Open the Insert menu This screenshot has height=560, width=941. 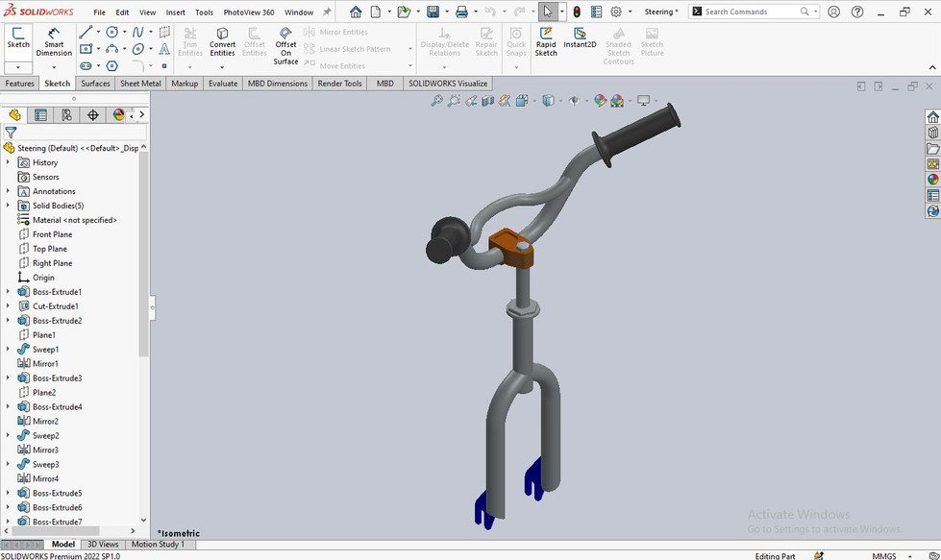pos(176,12)
